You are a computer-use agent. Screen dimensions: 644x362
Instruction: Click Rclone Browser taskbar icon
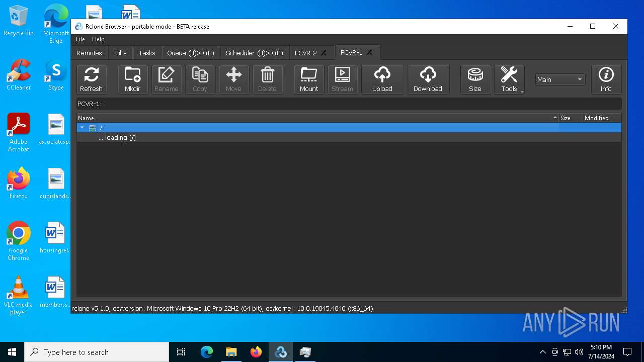click(281, 352)
